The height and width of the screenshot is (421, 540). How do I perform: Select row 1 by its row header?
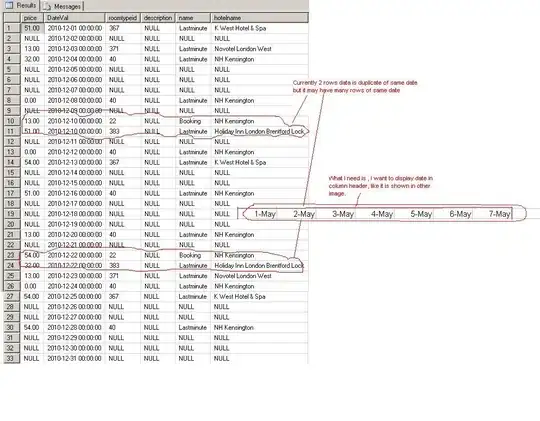[x=12, y=28]
